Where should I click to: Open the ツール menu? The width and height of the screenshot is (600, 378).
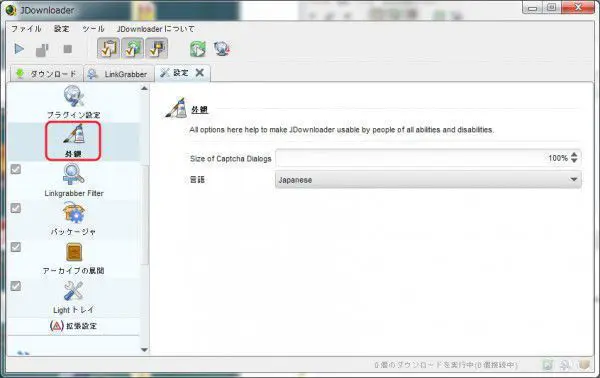click(93, 29)
